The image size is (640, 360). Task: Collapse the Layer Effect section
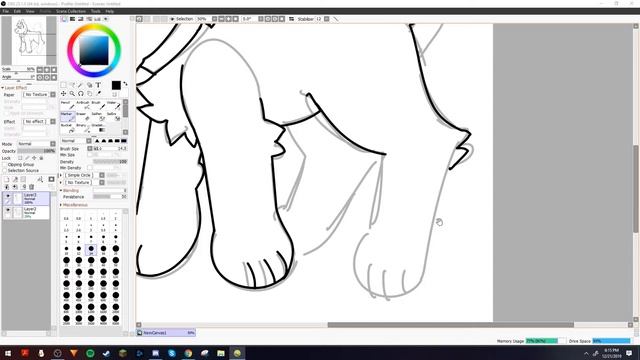point(15,88)
